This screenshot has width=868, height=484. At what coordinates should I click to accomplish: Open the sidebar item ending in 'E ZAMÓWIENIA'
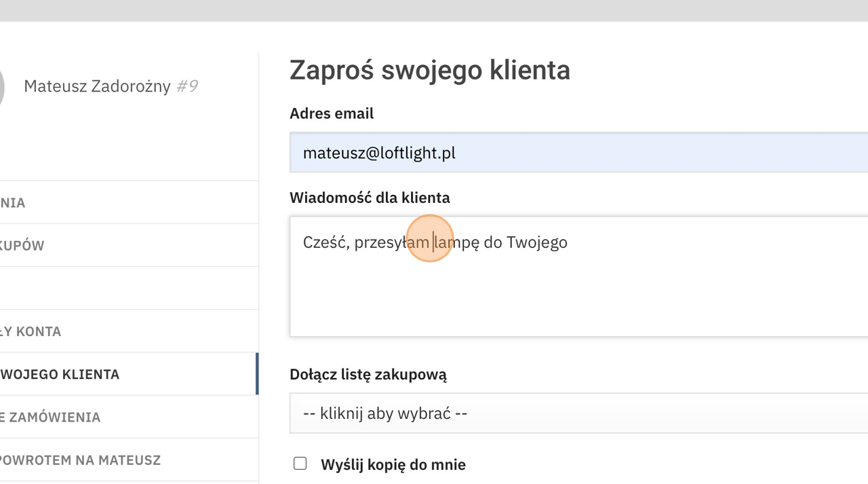pyautogui.click(x=50, y=417)
